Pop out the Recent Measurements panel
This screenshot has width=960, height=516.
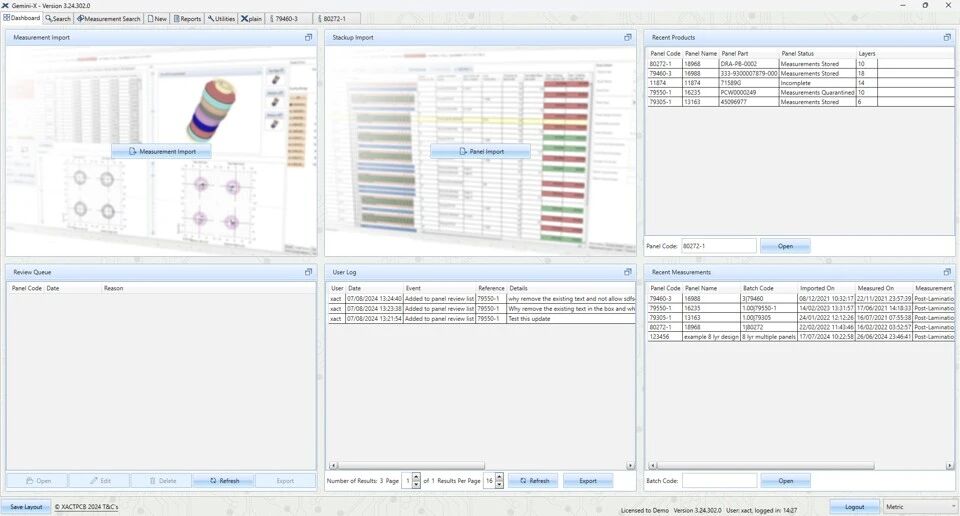(947, 272)
